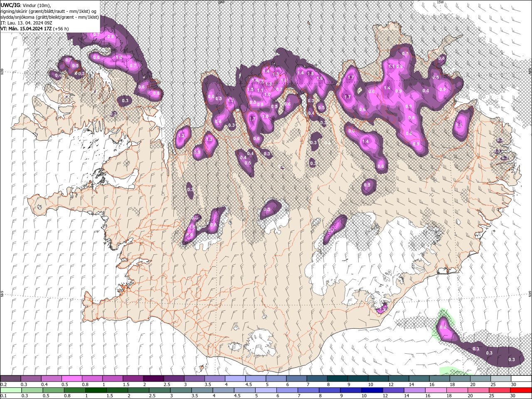Click the "IT: Lau. 13. 04. 2024 09Z" line
Image resolution: width=532 pixels, height=399 pixels.
(x=26, y=23)
